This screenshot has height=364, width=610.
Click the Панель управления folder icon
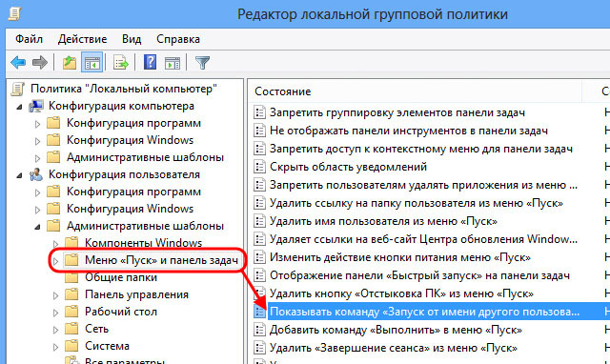(71, 294)
